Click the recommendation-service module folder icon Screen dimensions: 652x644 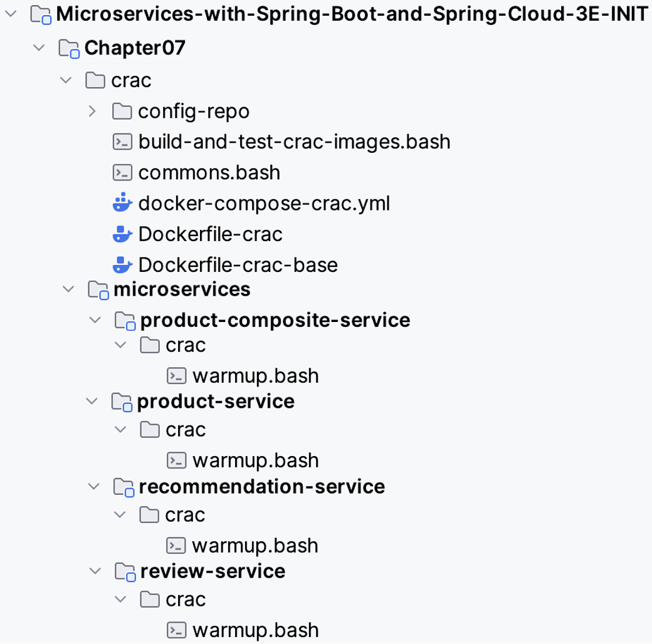pyautogui.click(x=124, y=487)
